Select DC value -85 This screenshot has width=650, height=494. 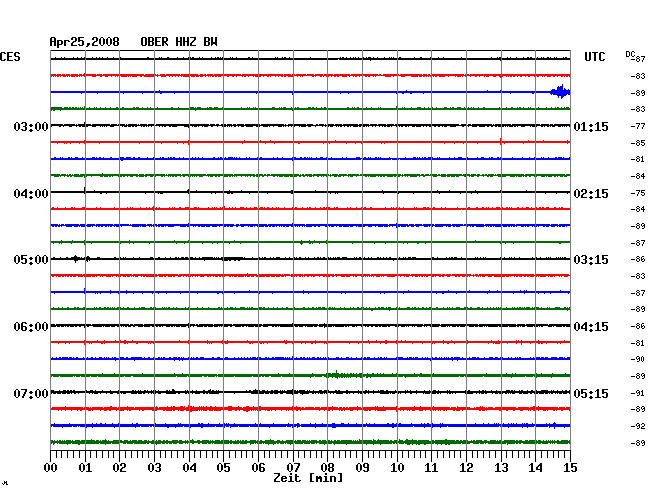coord(638,143)
